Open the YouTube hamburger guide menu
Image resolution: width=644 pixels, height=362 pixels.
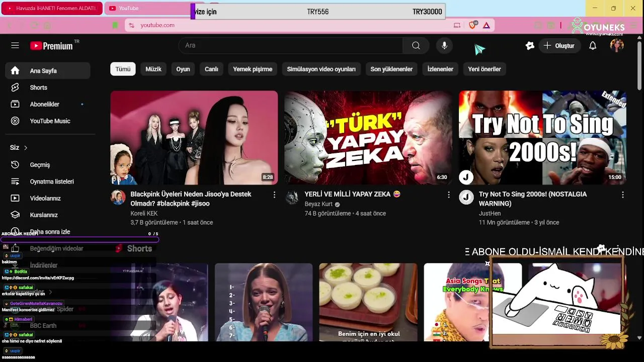[x=15, y=46]
